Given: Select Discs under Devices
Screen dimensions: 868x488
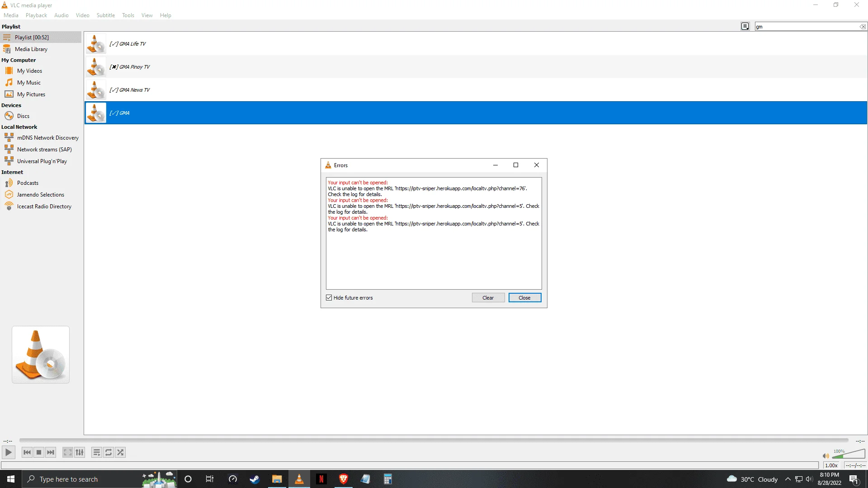Looking at the screenshot, I should (41, 116).
